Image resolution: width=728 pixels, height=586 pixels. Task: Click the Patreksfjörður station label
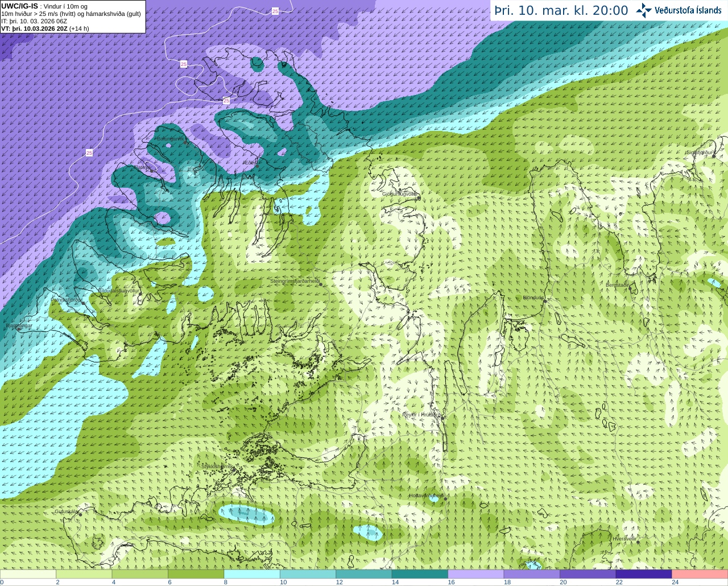pyautogui.click(x=67, y=299)
